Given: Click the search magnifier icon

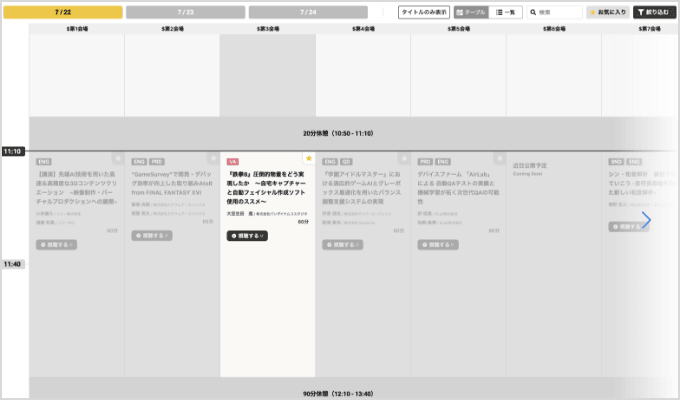Looking at the screenshot, I should coord(533,12).
